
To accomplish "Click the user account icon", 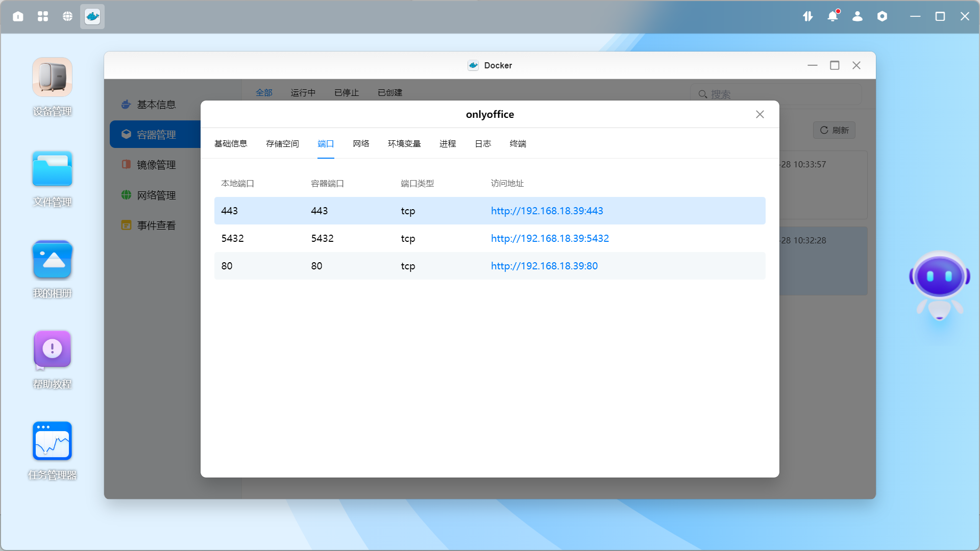I will tap(857, 16).
